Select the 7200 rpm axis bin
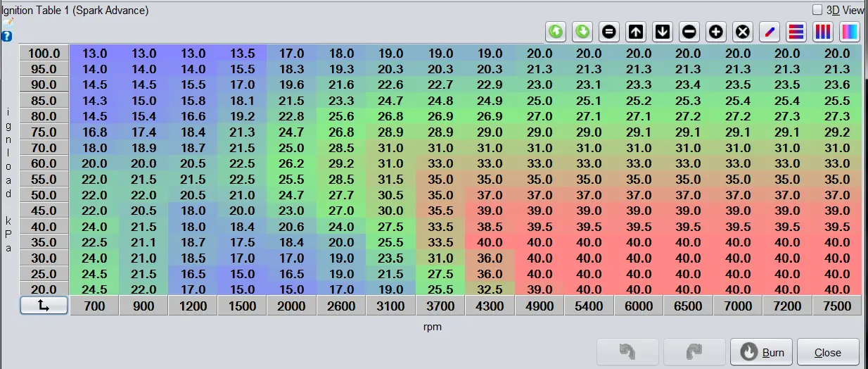The image size is (868, 369). pyautogui.click(x=787, y=306)
